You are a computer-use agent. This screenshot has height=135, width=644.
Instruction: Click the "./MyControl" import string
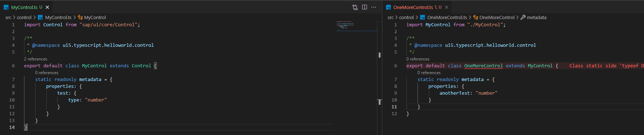pyautogui.click(x=485, y=25)
